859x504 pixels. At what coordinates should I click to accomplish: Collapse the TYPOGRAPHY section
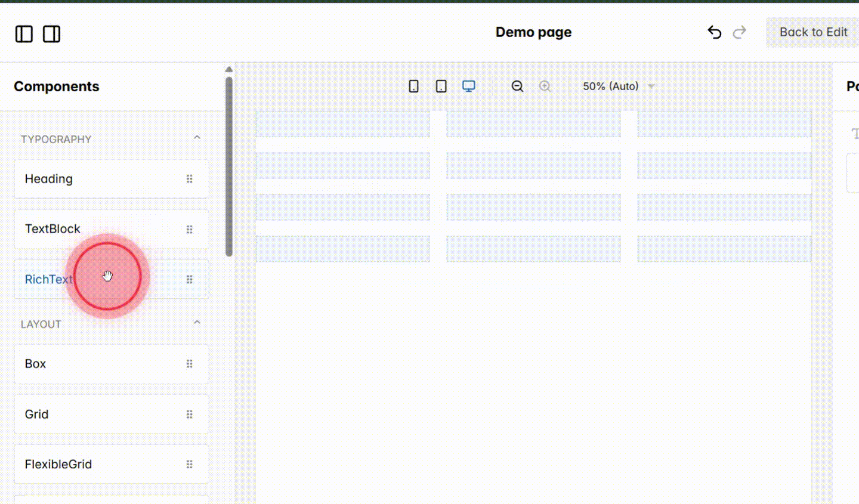click(197, 137)
